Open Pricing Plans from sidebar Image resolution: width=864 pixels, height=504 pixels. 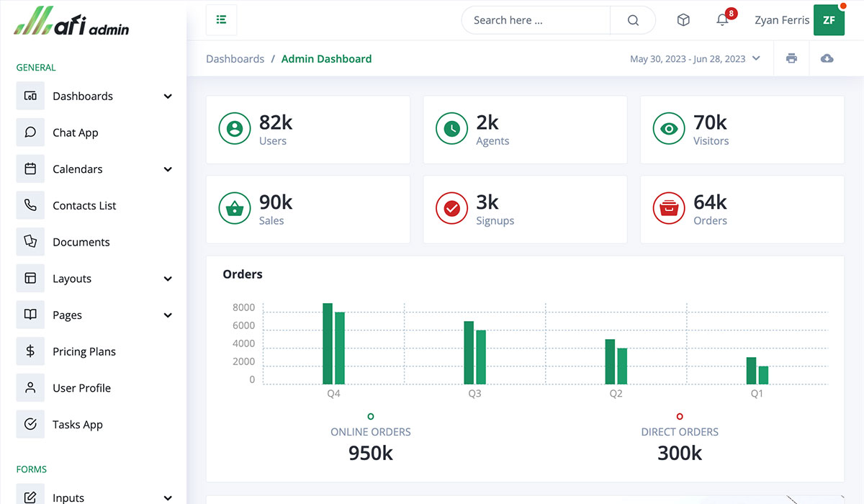click(84, 351)
